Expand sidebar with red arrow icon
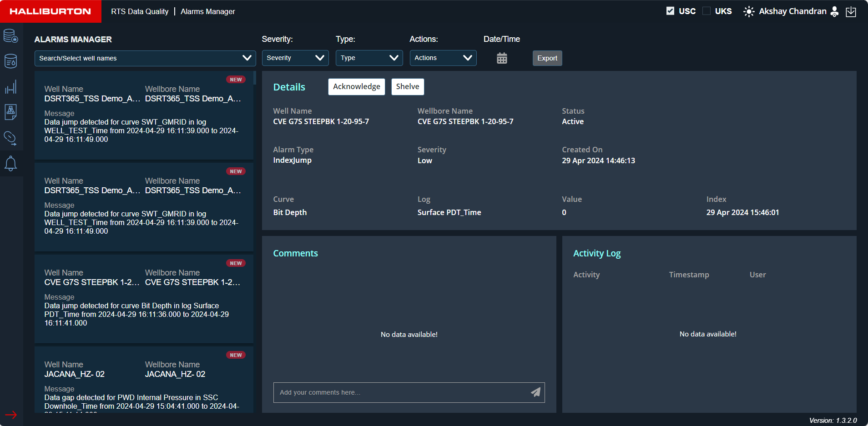The height and width of the screenshot is (426, 868). 11,415
